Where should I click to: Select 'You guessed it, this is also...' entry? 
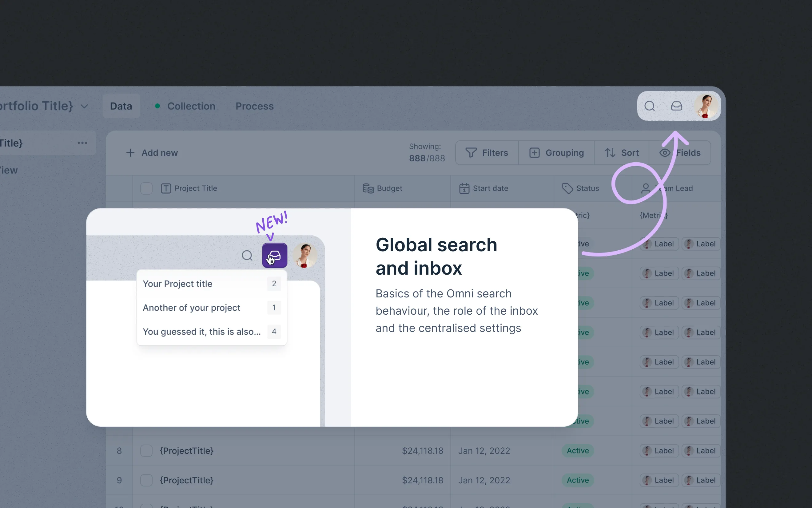212,332
